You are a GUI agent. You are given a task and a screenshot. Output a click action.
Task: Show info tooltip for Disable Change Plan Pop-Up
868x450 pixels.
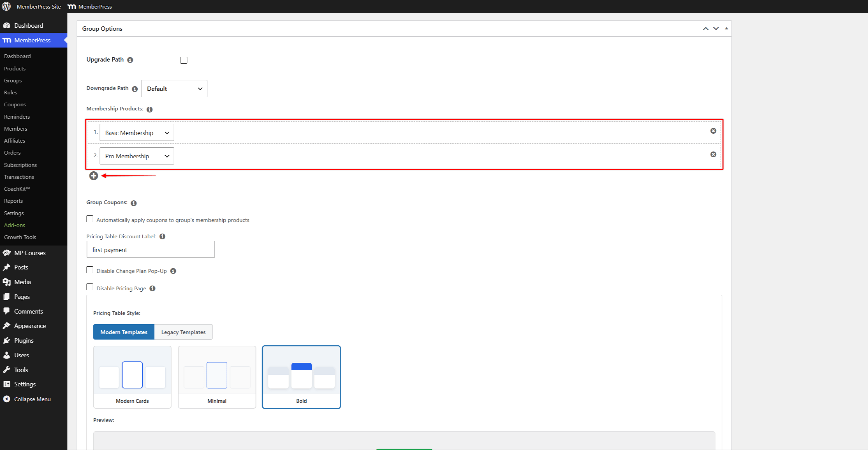click(x=173, y=271)
